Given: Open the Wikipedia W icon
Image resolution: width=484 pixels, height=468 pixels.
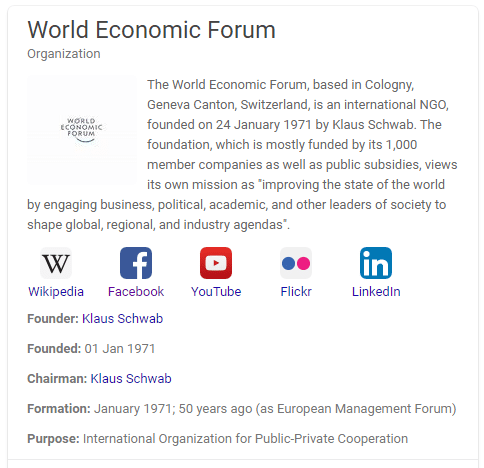Looking at the screenshot, I should [56, 263].
